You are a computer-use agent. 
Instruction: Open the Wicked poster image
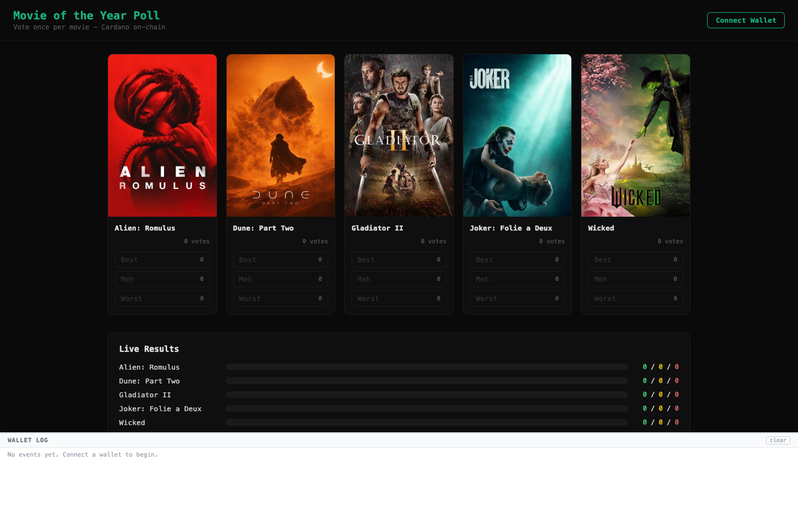[x=636, y=135]
